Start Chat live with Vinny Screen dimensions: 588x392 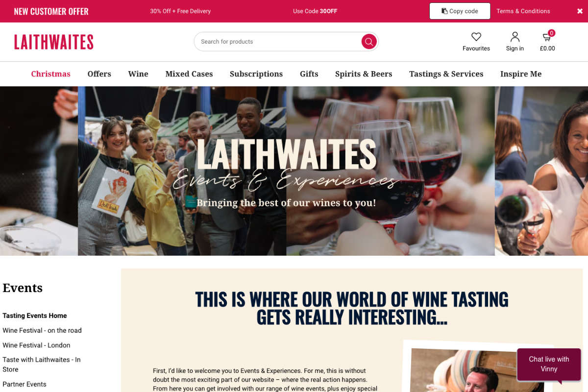click(x=549, y=364)
